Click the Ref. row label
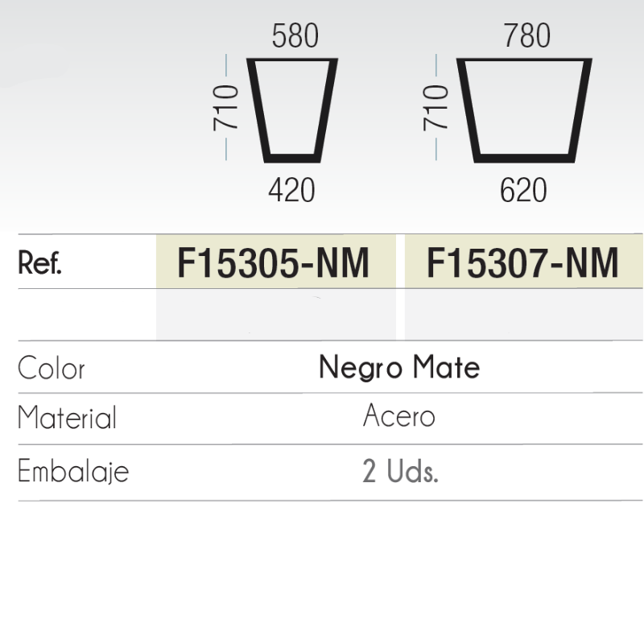This screenshot has width=644, height=644. coord(39,263)
